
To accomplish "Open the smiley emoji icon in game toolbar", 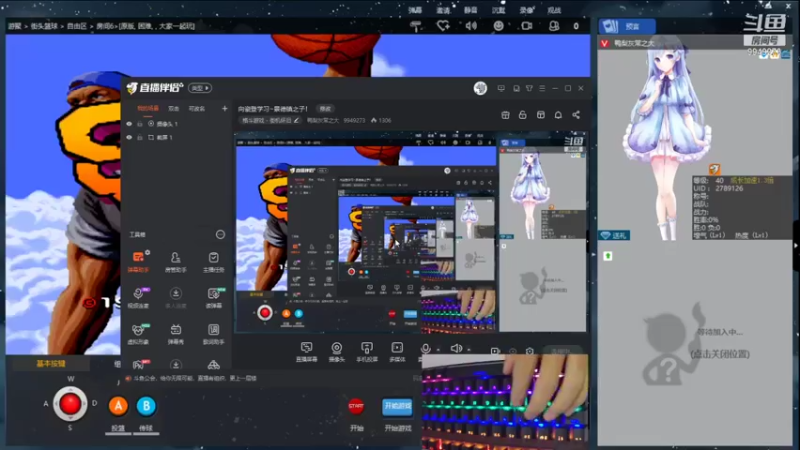I will click(498, 26).
